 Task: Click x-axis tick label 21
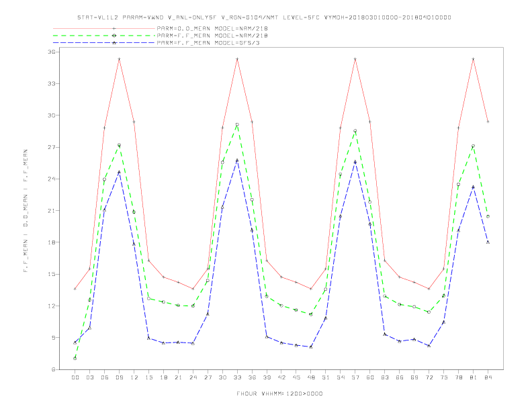[178, 377]
